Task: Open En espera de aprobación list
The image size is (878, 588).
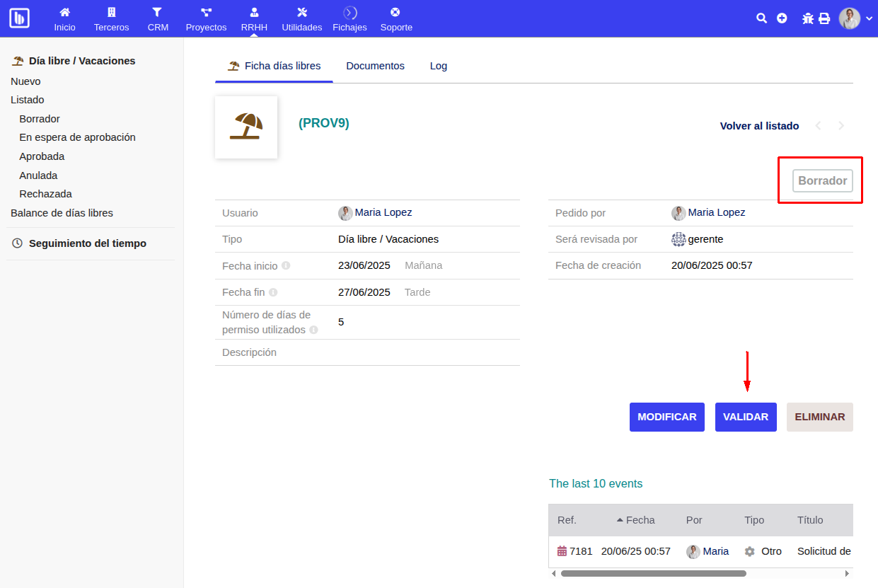Action: [77, 137]
